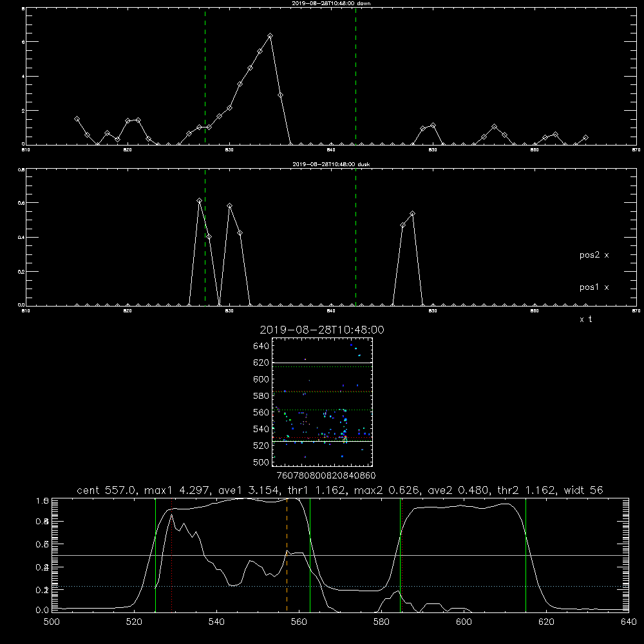Click the "cent 557.0" value
The height and width of the screenshot is (644, 644).
(x=106, y=490)
